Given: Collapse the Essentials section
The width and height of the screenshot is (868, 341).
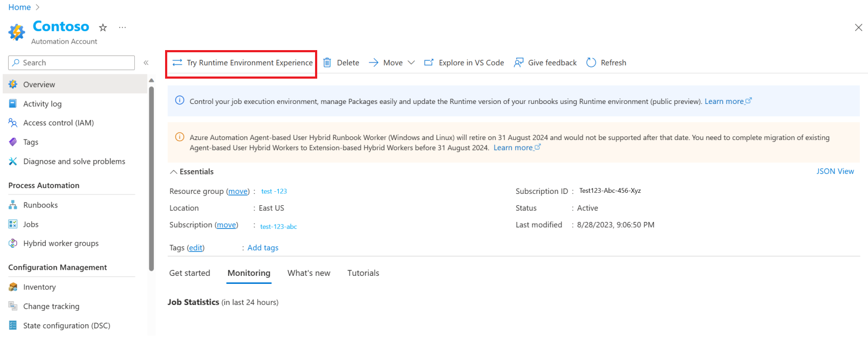Looking at the screenshot, I should click(192, 171).
